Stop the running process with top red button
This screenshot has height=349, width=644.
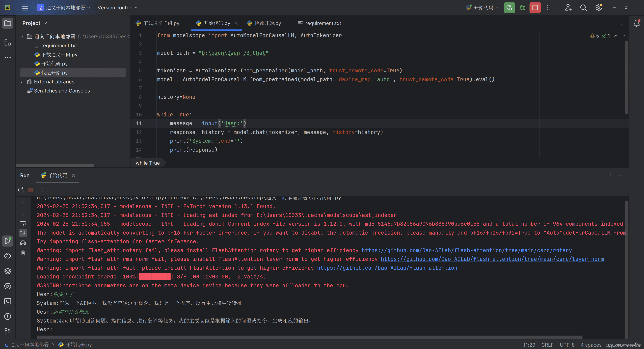535,8
